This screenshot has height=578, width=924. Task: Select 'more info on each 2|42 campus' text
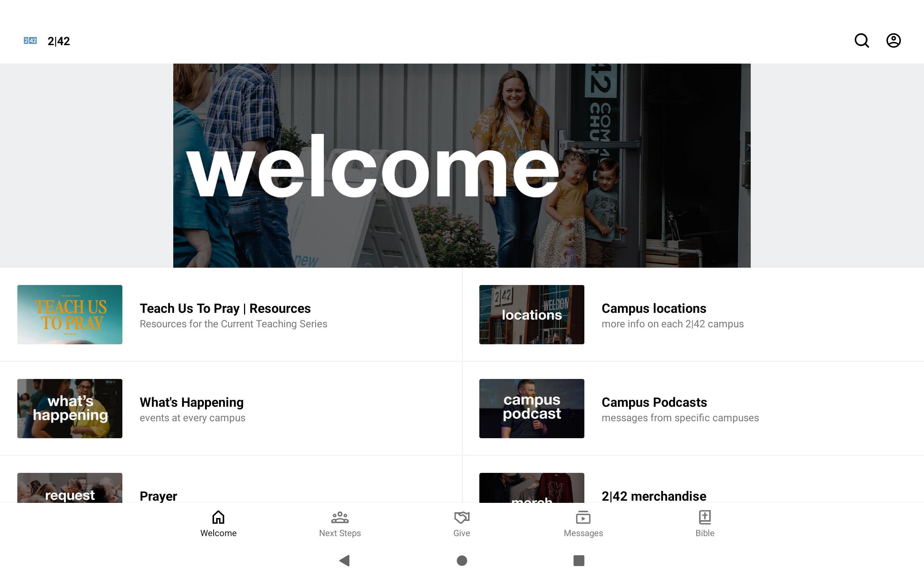pyautogui.click(x=672, y=324)
